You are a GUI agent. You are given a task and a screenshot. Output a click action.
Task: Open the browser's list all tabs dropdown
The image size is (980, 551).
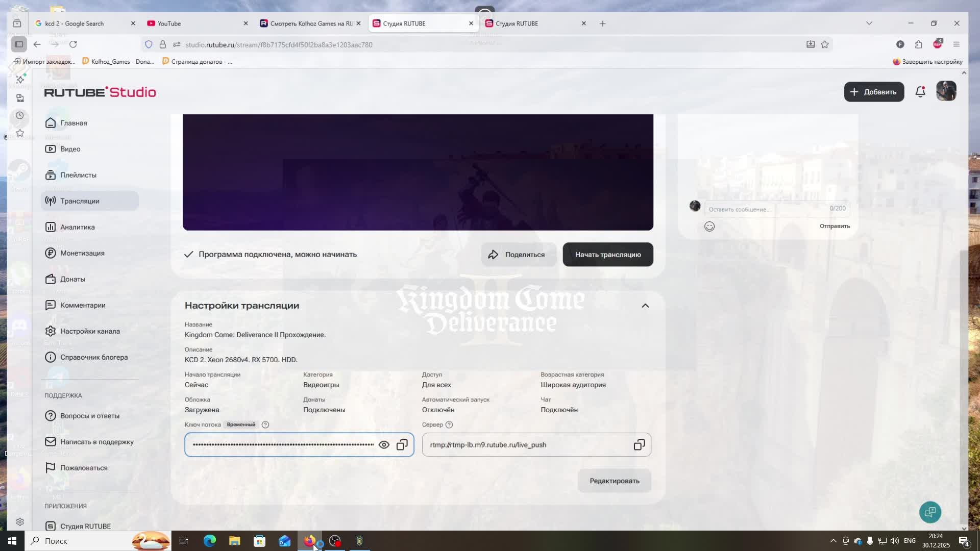[869, 23]
